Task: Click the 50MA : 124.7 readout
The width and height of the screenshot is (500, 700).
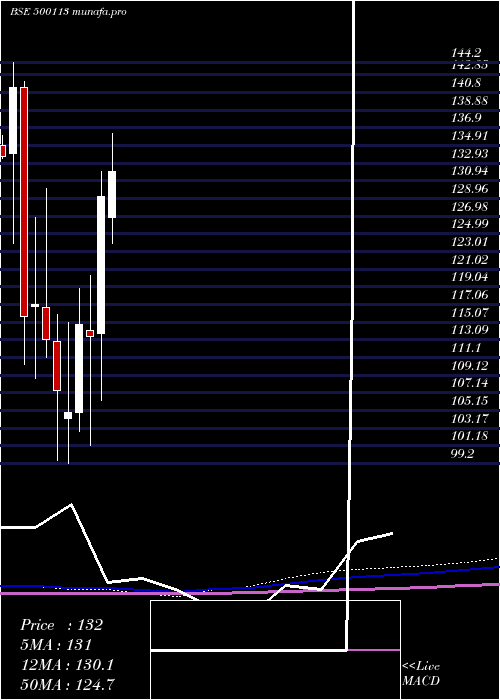Action: 67,684
